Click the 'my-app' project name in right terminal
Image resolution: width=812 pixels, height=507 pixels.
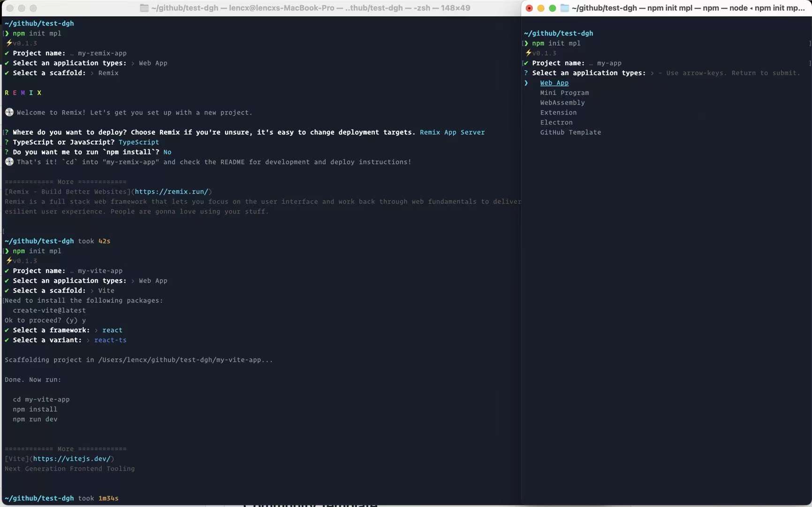pos(609,63)
